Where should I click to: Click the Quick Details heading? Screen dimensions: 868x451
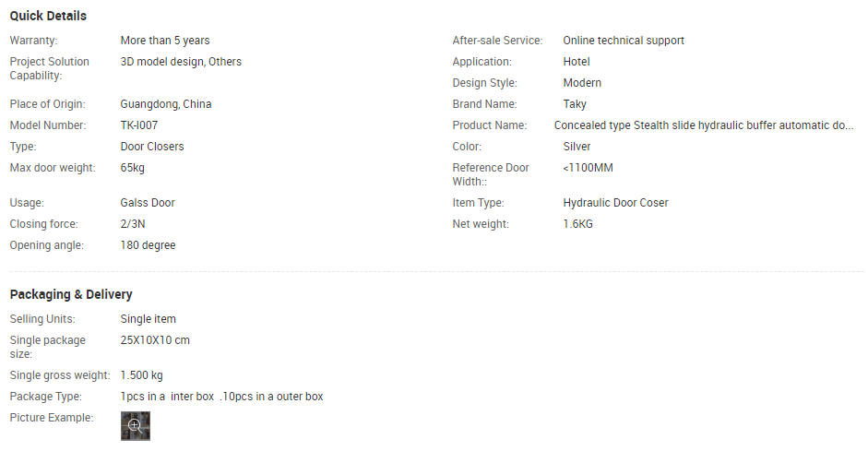coord(48,16)
